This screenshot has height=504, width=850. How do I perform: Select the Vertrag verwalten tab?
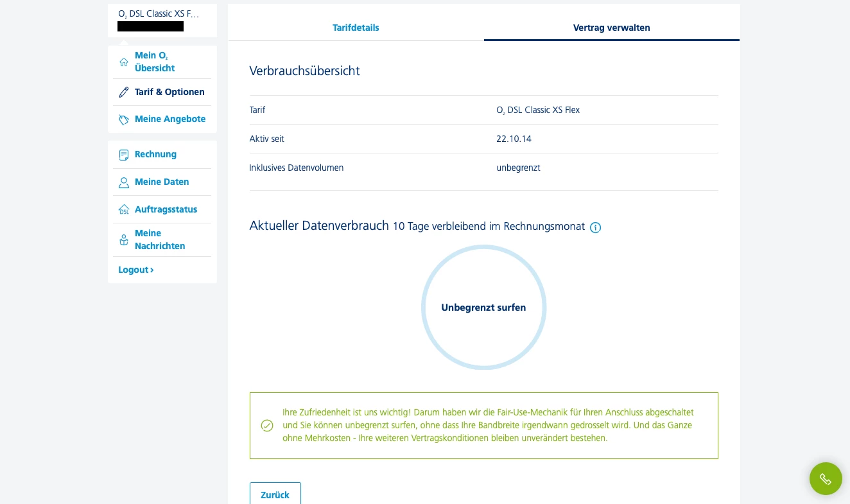[612, 28]
